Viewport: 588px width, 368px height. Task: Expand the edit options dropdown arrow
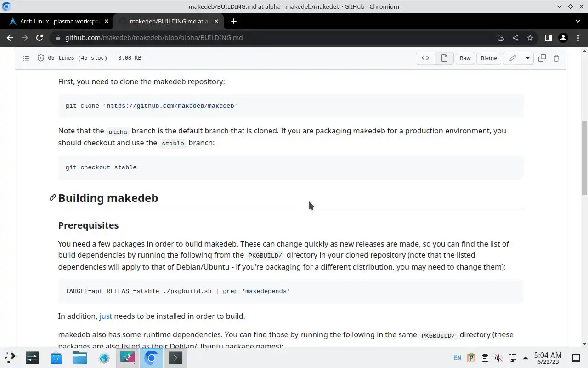[528, 58]
